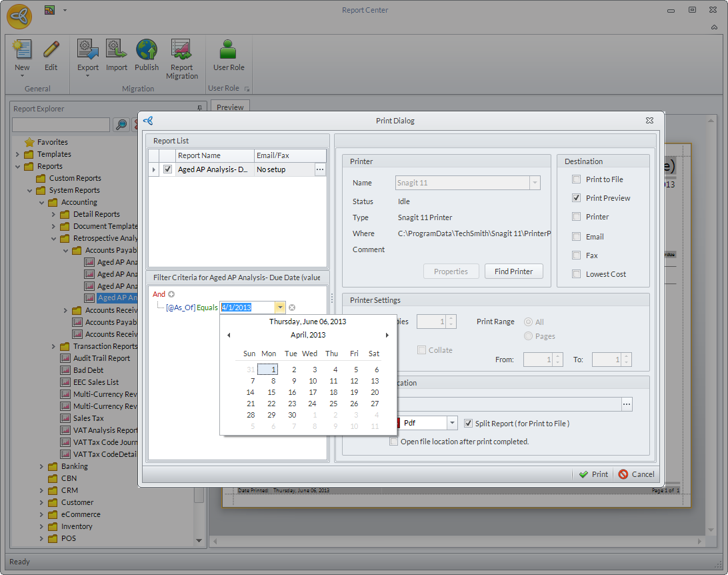Go to next month in calendar
This screenshot has height=575, width=728.
(387, 335)
